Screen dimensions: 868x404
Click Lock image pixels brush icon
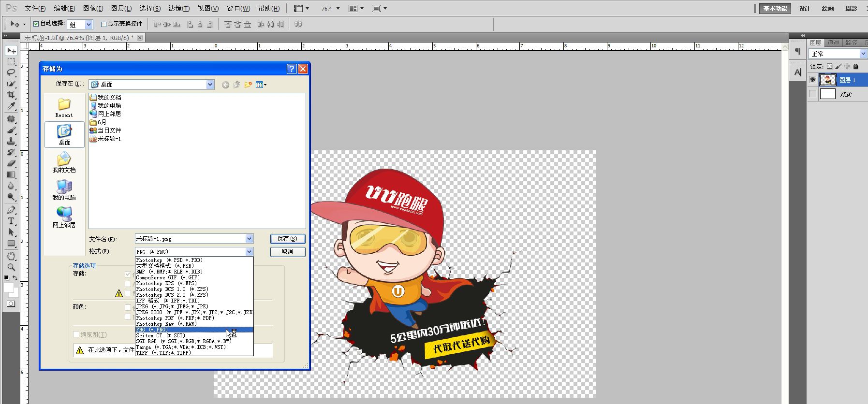click(x=839, y=66)
